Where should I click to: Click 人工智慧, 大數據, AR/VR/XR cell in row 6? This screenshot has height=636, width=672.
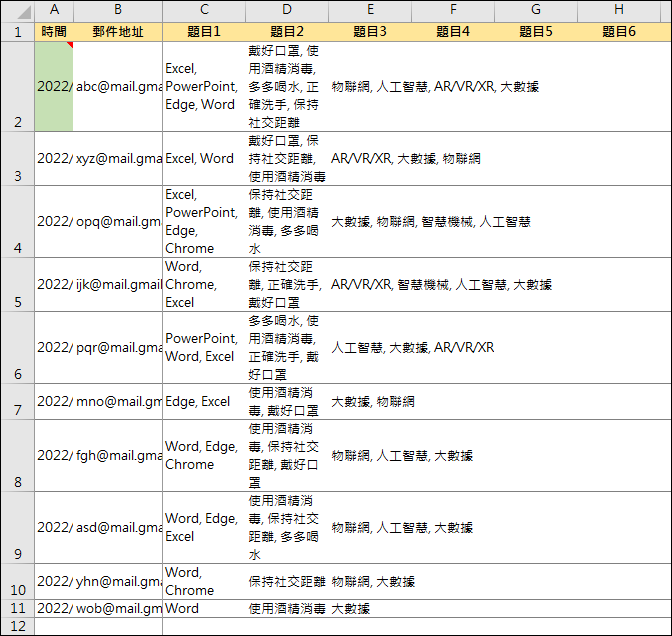coord(370,348)
